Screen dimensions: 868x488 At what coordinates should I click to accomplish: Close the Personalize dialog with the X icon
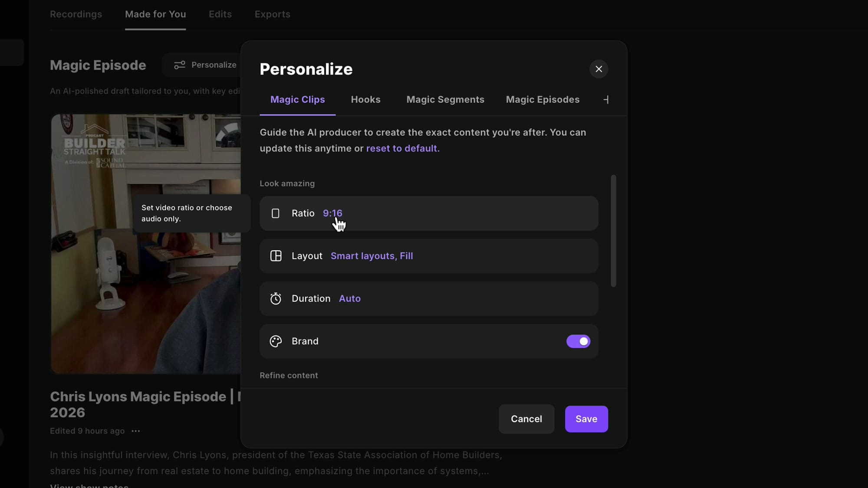[x=598, y=69]
